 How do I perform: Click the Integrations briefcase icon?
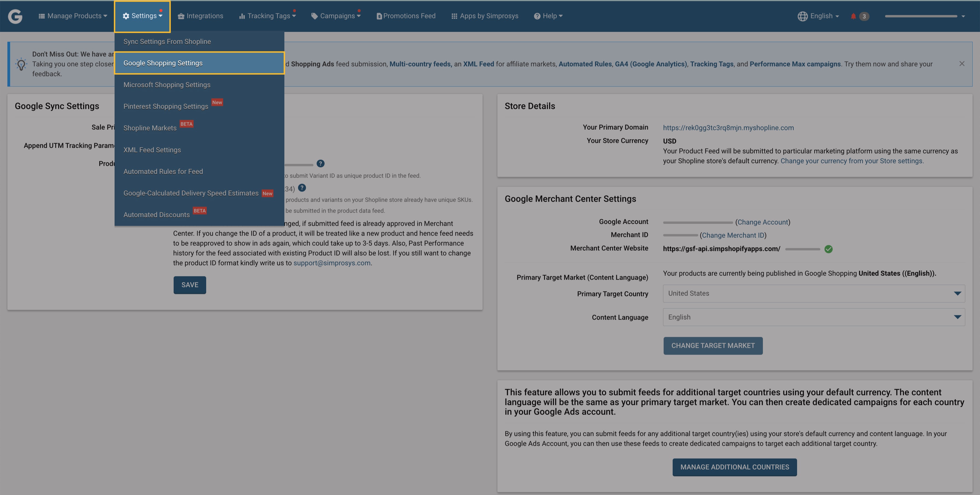[x=181, y=16]
